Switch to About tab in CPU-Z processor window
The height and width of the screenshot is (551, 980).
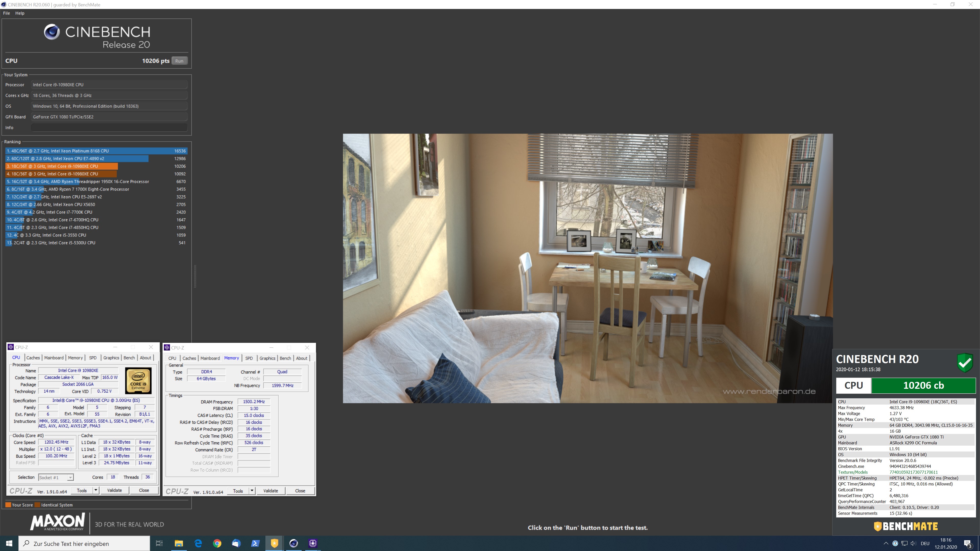pyautogui.click(x=145, y=358)
